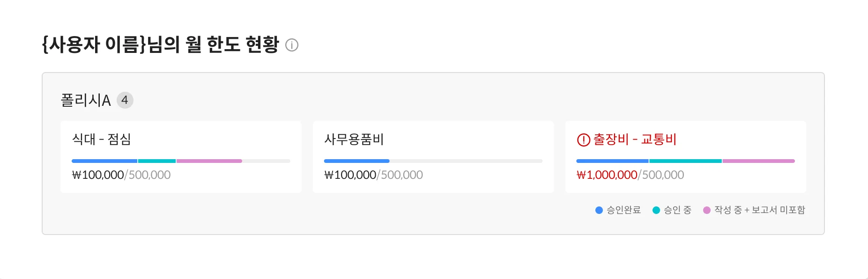Click teal segment of 식대 - 점심 progress bar

157,161
